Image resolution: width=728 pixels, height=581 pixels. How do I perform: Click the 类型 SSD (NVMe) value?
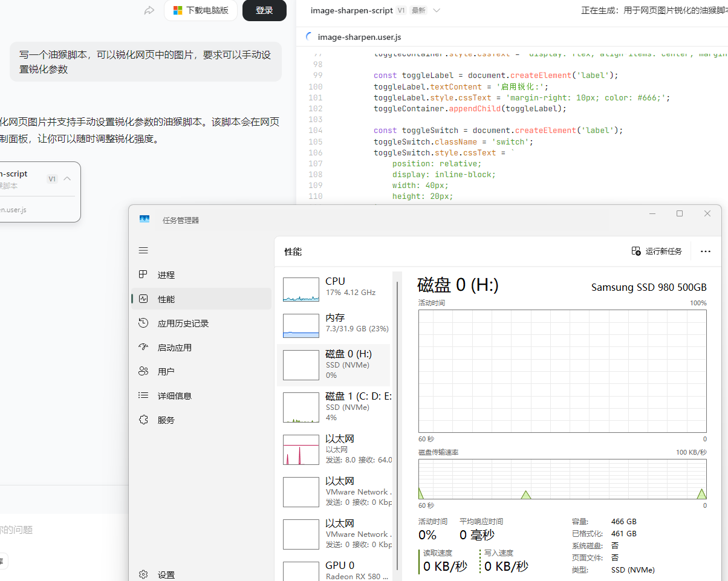(x=632, y=570)
